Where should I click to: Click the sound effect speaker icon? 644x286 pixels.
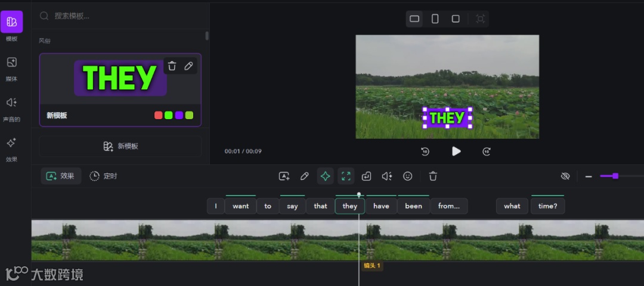(x=387, y=176)
